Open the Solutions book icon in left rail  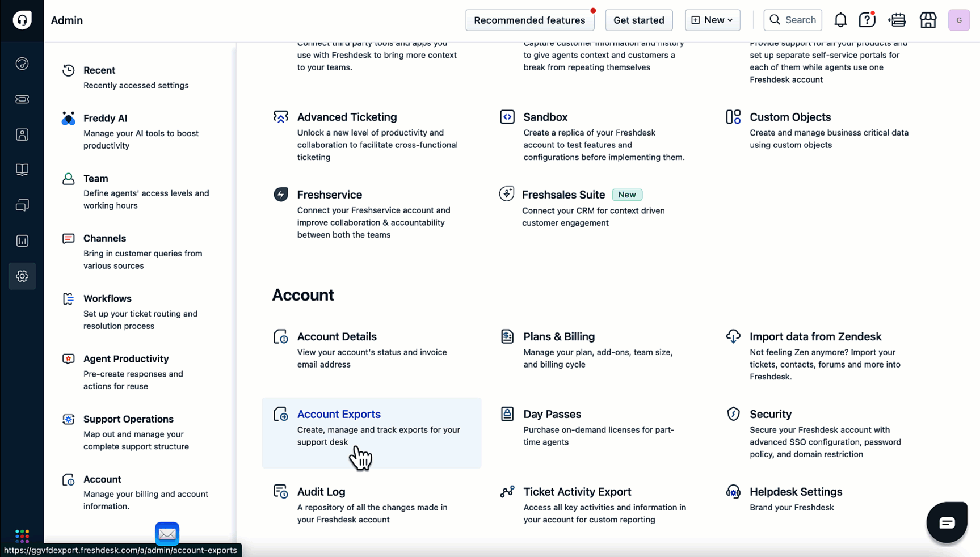(x=22, y=170)
